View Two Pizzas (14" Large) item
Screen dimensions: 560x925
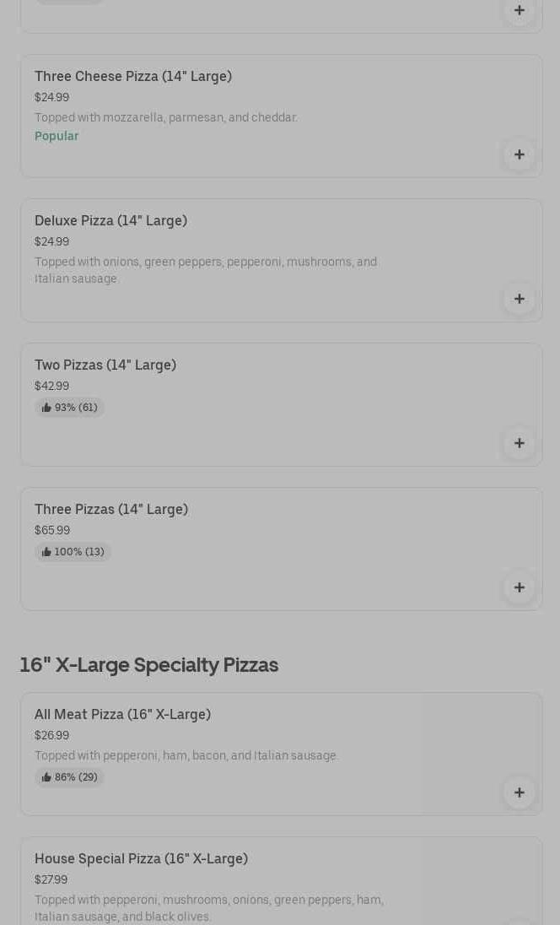(x=105, y=365)
